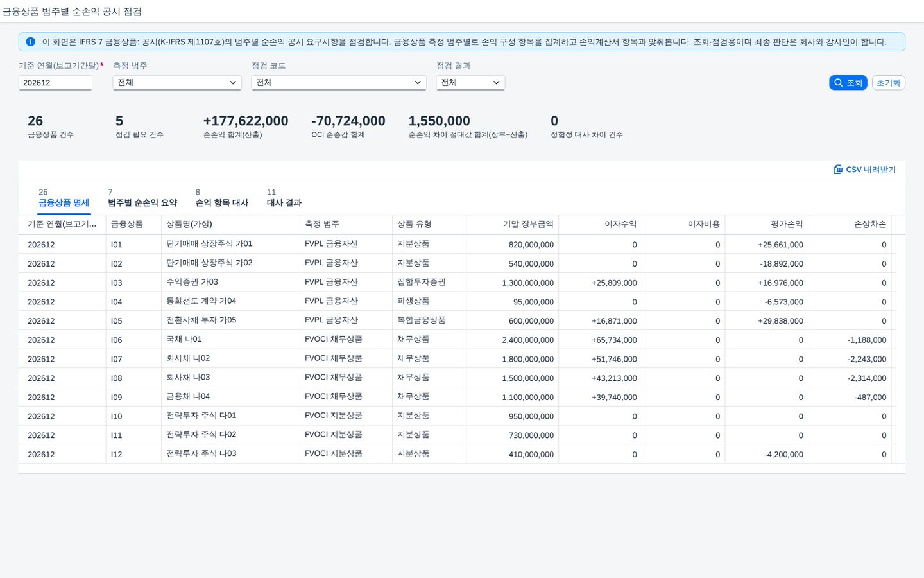Click the 수익증권 가03 cell

coord(230,282)
